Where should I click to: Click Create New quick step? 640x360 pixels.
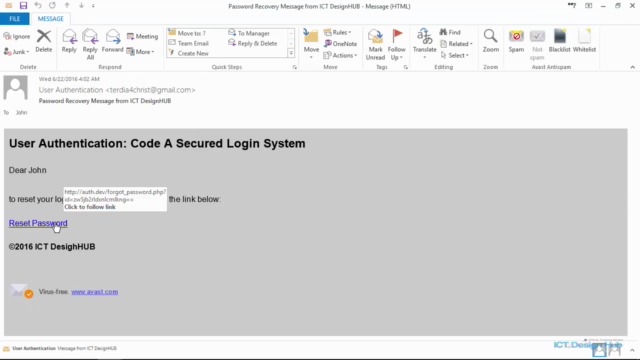pyautogui.click(x=189, y=53)
